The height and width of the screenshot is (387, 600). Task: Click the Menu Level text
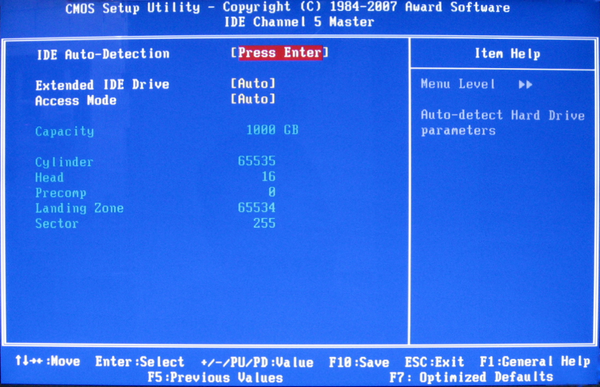pyautogui.click(x=458, y=84)
